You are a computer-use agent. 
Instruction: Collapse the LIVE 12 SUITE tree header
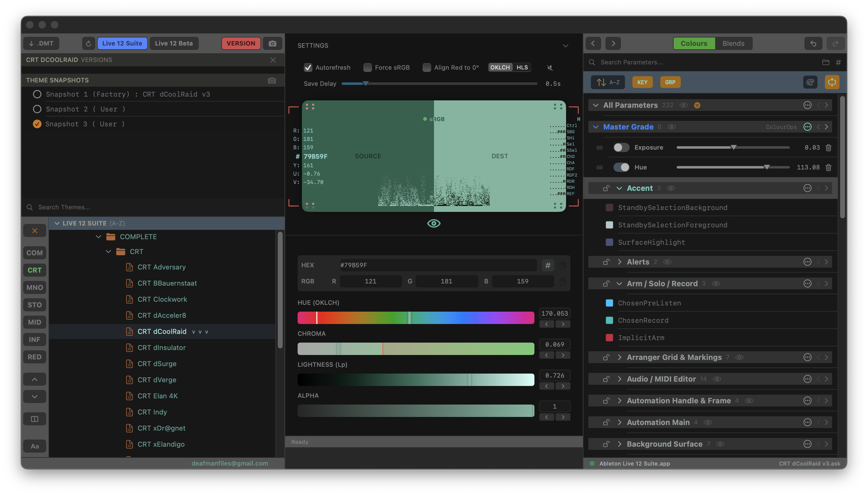click(x=57, y=223)
